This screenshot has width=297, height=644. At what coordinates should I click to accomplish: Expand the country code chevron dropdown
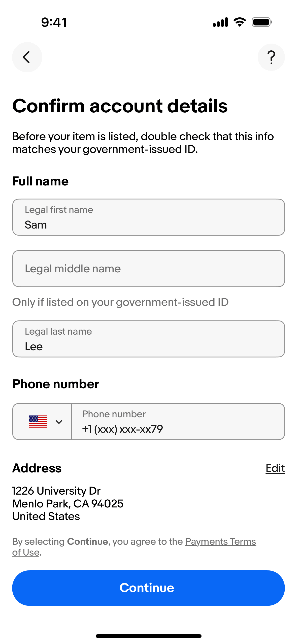59,422
